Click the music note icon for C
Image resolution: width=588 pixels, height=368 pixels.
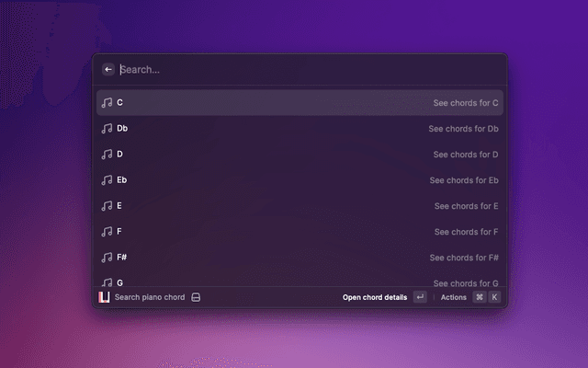pyautogui.click(x=107, y=103)
